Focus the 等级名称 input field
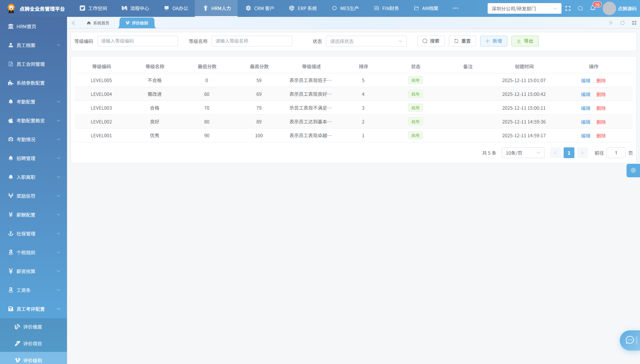The height and width of the screenshot is (364, 640). (x=252, y=41)
